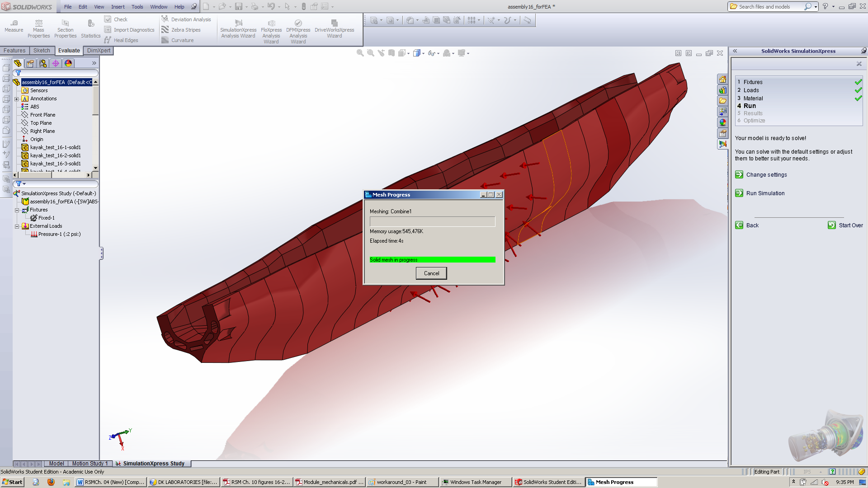The height and width of the screenshot is (488, 868).
Task: Open the Import Diagnostics tool
Action: pyautogui.click(x=129, y=30)
